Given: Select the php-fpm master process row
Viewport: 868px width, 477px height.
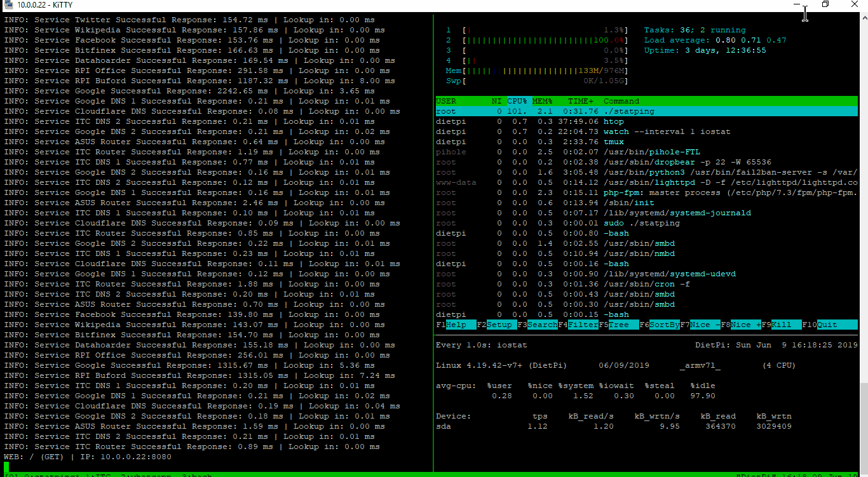Looking at the screenshot, I should coord(647,192).
